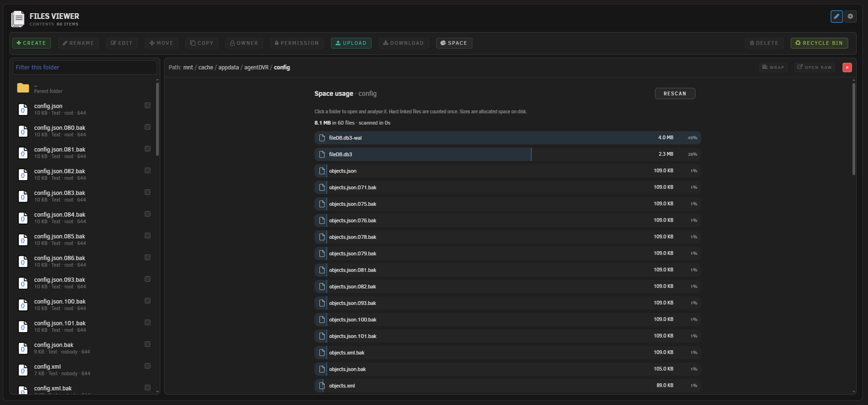Check the config.json checkbox
Viewport: 868px width, 405px height.
148,106
